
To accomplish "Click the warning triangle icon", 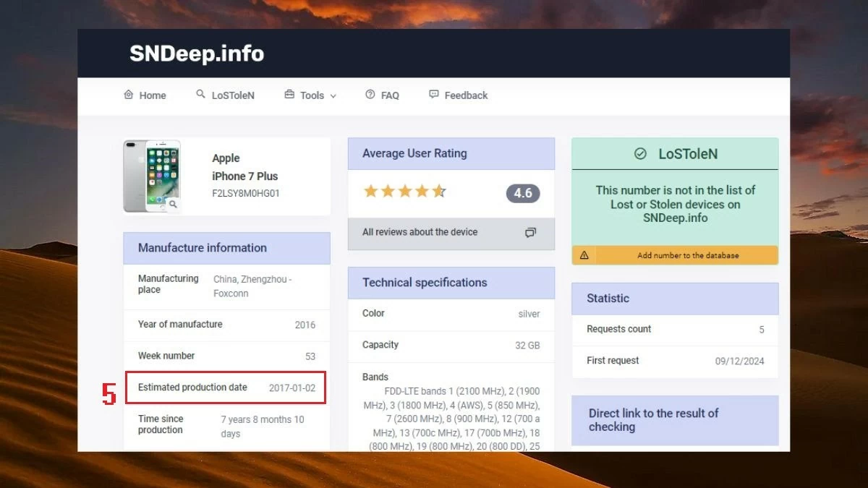I will [x=584, y=255].
